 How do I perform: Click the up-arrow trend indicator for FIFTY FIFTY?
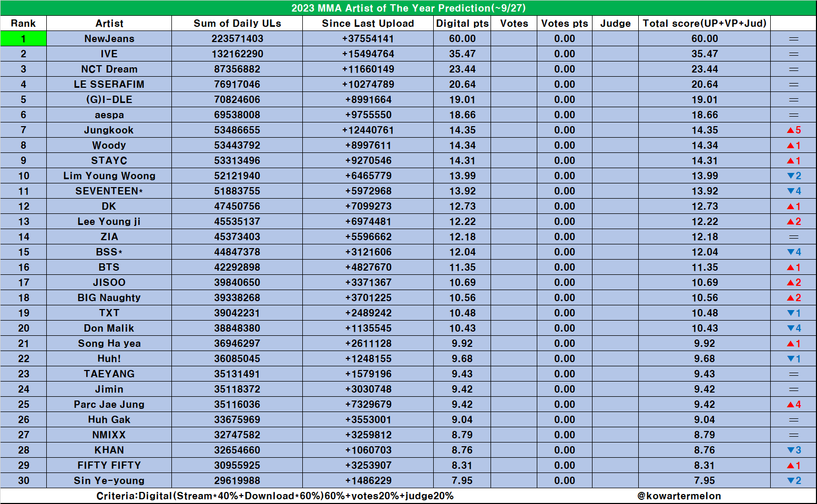(x=794, y=465)
